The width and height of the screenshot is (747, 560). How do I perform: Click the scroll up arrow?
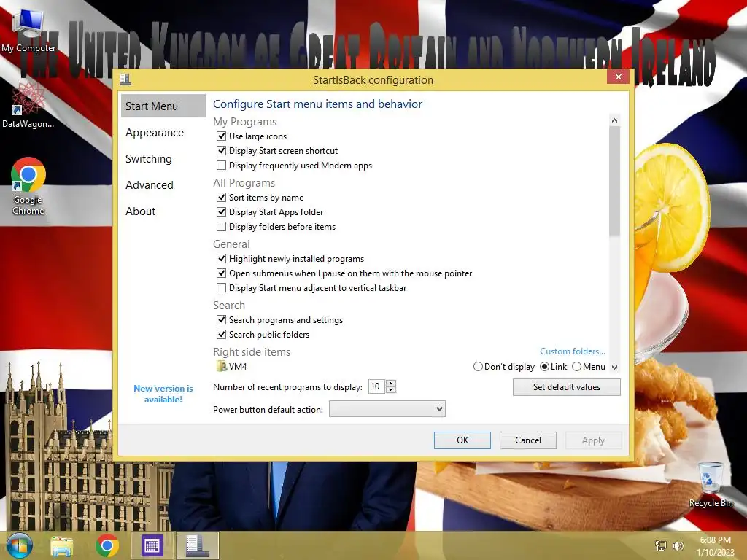(614, 120)
